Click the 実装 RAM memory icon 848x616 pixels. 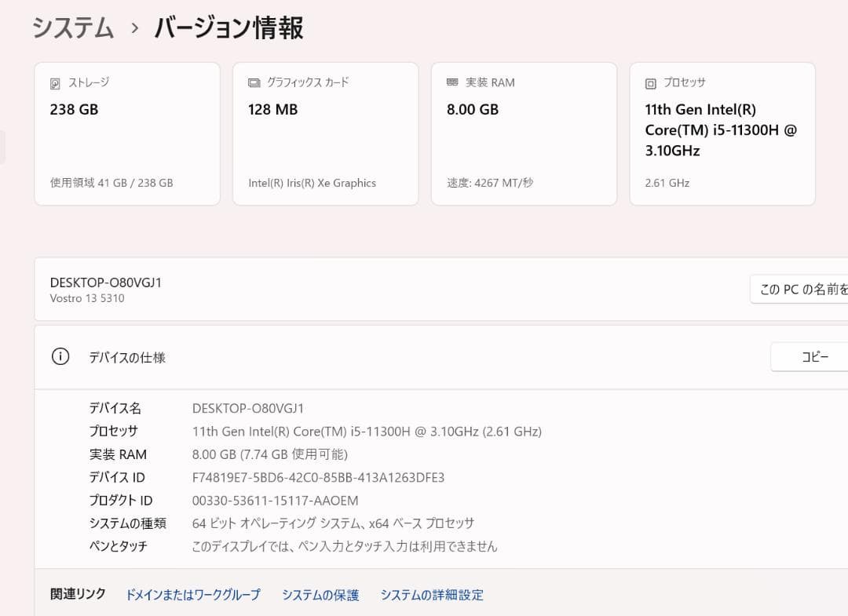tap(451, 82)
